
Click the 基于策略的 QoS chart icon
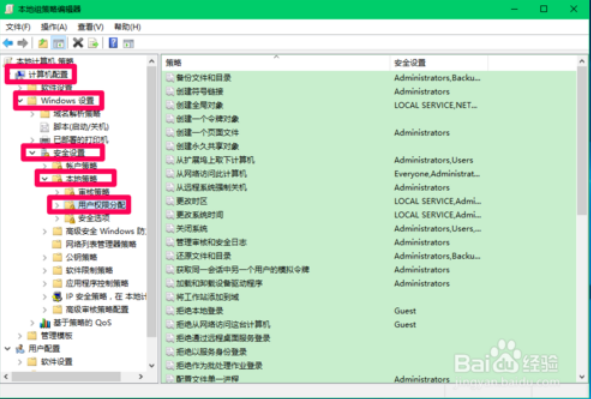(x=45, y=323)
